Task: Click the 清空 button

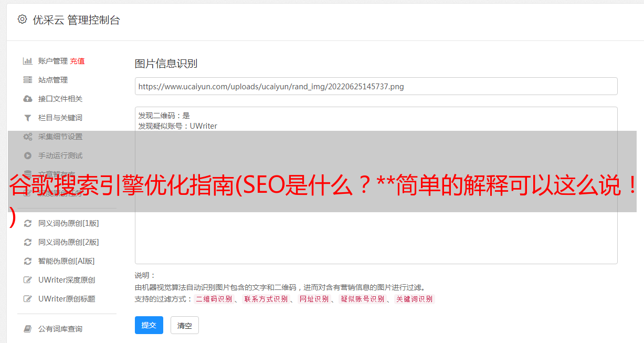Action: [x=185, y=325]
